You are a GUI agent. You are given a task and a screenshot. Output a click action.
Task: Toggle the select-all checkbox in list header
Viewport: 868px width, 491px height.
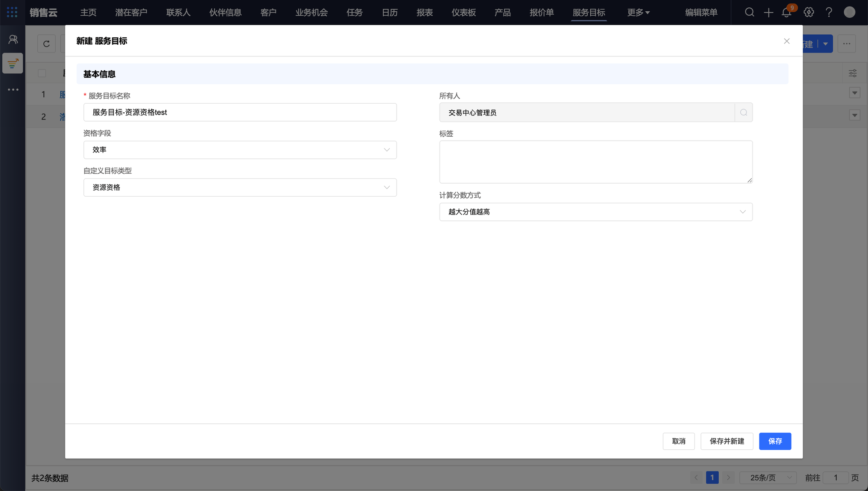[x=42, y=73]
